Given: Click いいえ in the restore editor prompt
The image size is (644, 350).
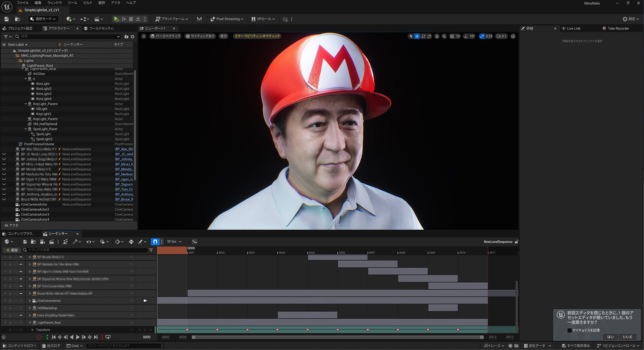Looking at the screenshot, I should click(x=628, y=337).
